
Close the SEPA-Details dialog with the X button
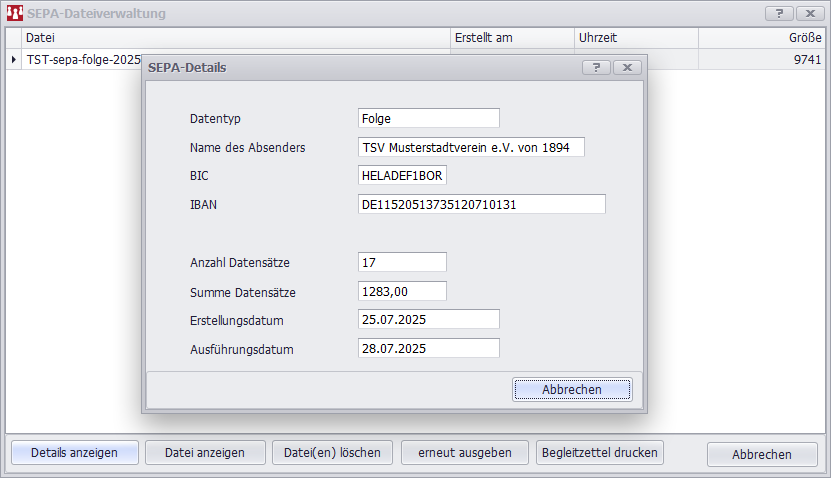pyautogui.click(x=627, y=67)
